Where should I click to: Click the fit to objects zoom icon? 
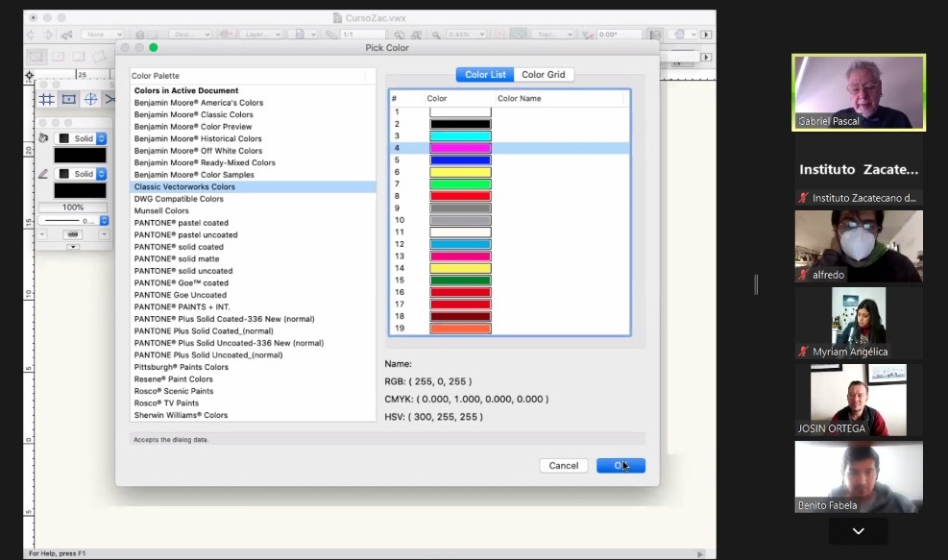pos(417,36)
